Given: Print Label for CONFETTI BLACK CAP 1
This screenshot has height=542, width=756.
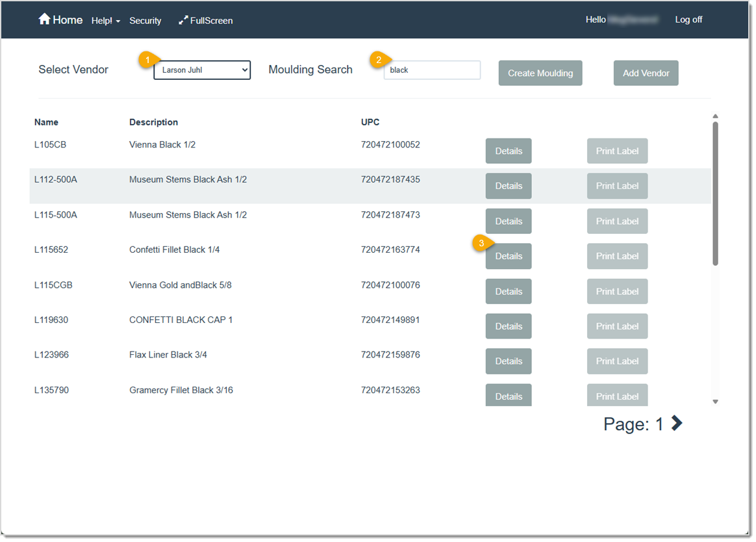Looking at the screenshot, I should coord(617,326).
